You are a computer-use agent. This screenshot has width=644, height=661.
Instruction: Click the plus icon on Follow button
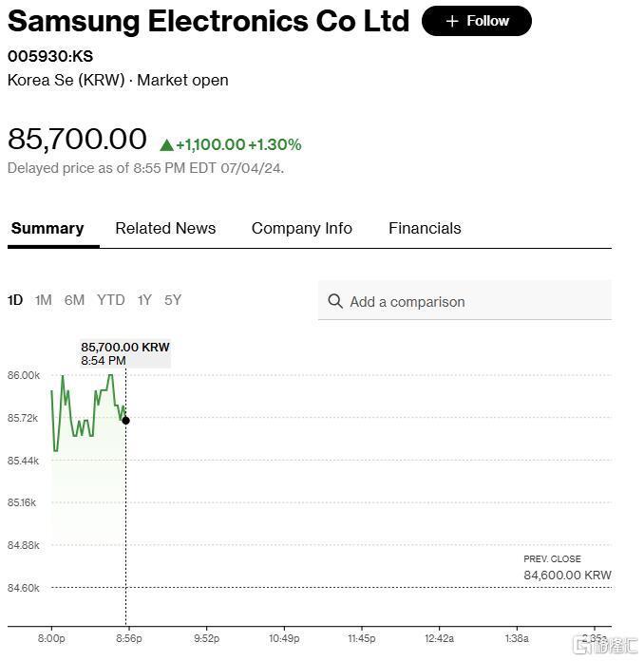pos(452,21)
